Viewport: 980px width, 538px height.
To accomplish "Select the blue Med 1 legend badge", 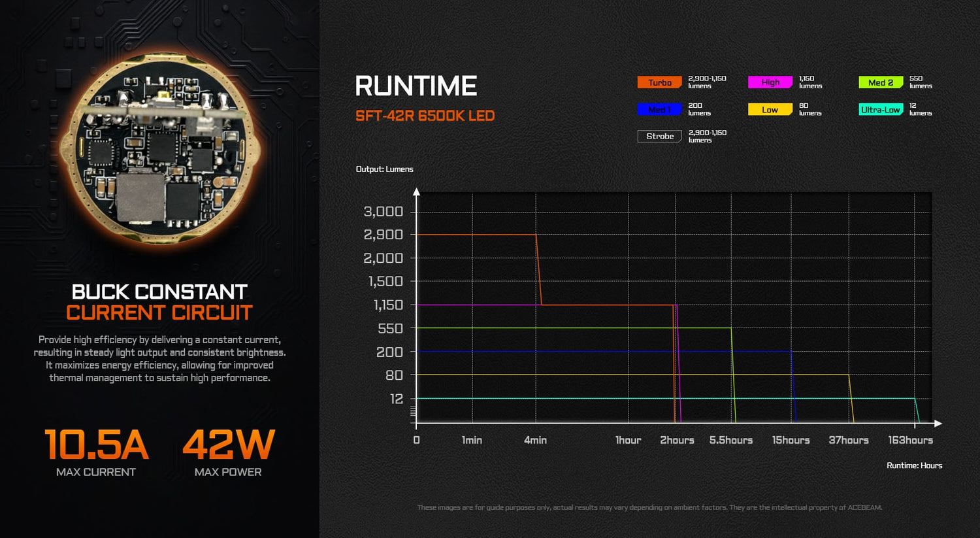I will (659, 110).
